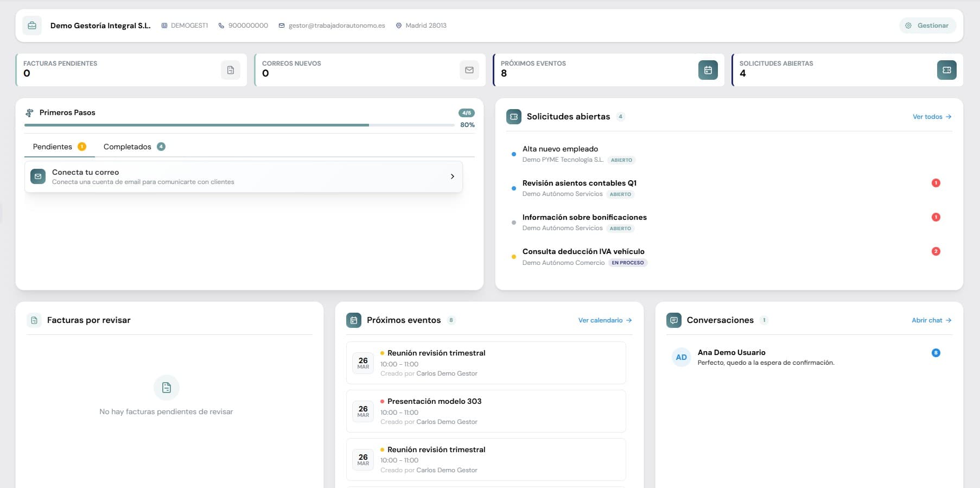Click the AD avatar of Ana Demo Usuario
Viewport: 980px width, 488px height.
click(682, 357)
